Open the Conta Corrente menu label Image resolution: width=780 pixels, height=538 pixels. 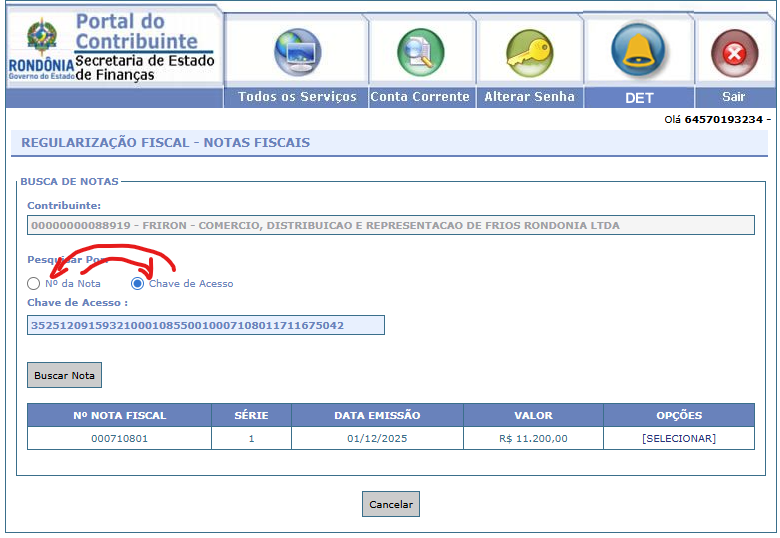click(420, 97)
